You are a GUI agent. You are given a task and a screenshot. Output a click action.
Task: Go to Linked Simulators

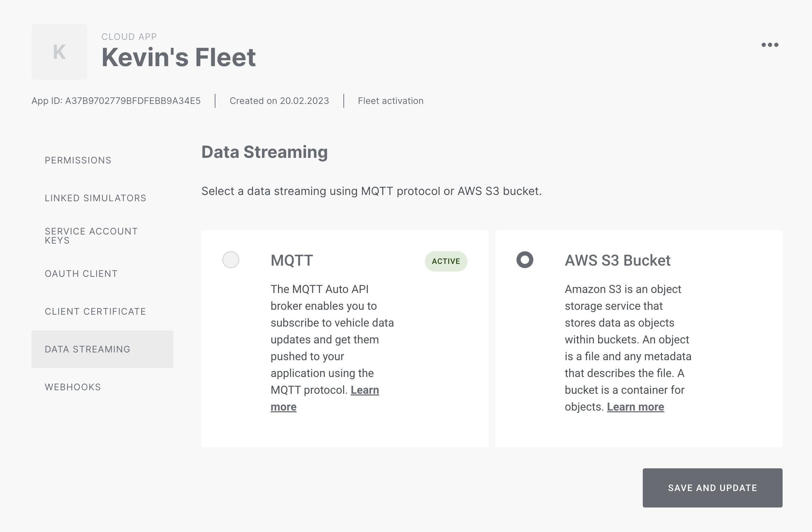[x=95, y=198]
